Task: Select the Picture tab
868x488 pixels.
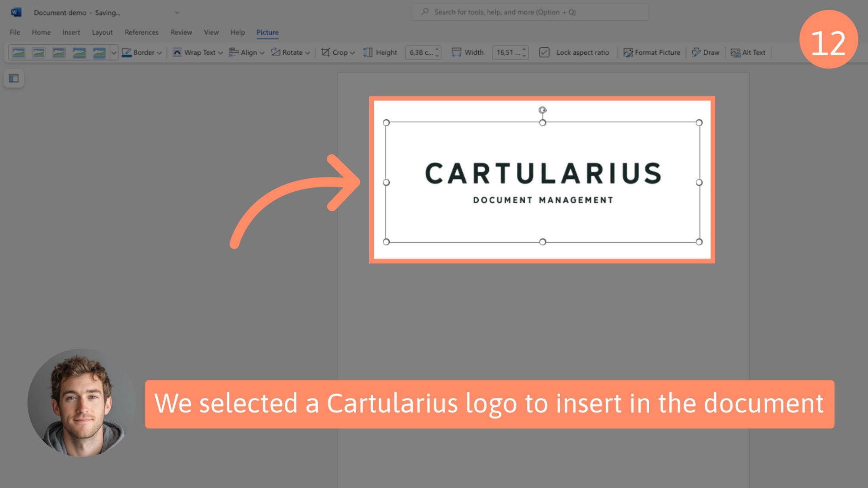Action: point(267,32)
